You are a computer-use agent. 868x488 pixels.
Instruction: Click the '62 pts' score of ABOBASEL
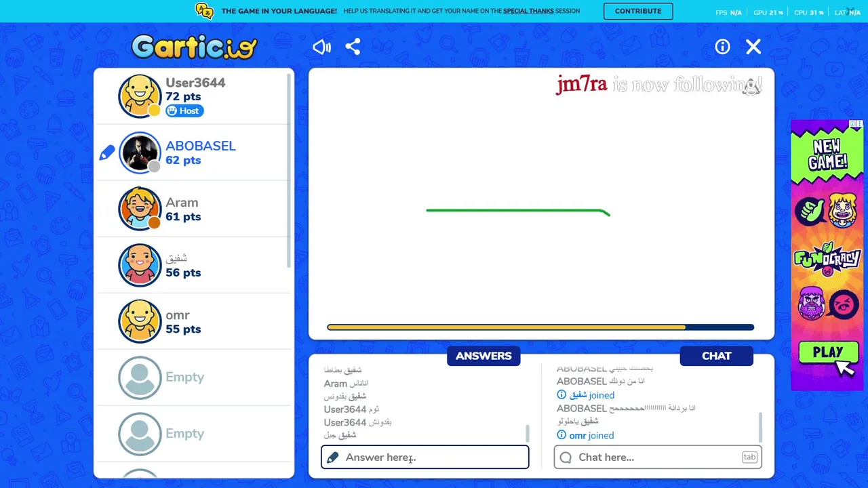183,160
